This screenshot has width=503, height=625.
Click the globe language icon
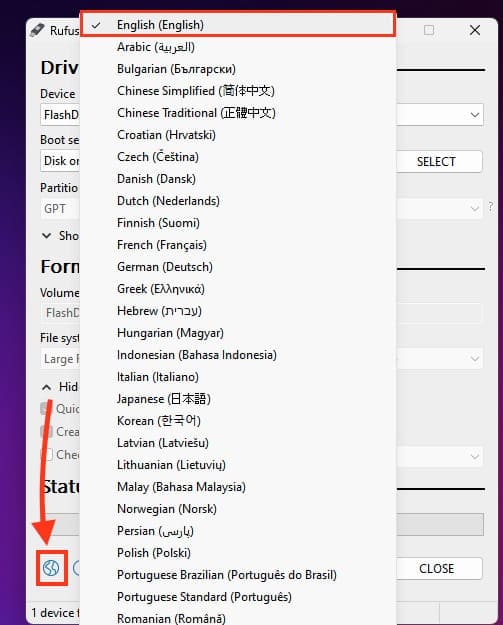tap(51, 568)
